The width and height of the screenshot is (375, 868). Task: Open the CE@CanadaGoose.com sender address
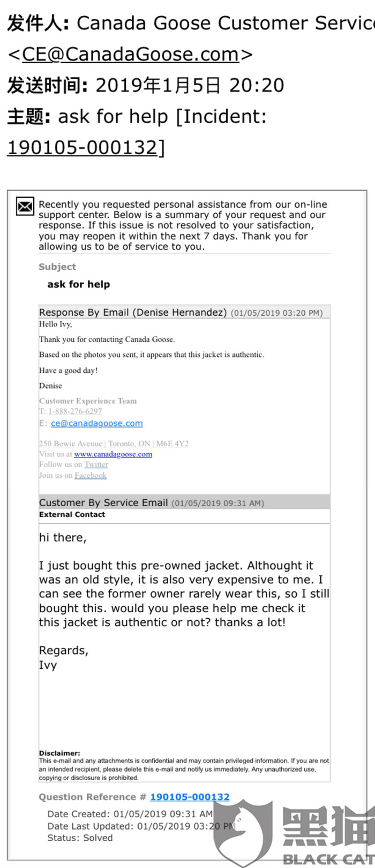click(x=130, y=54)
